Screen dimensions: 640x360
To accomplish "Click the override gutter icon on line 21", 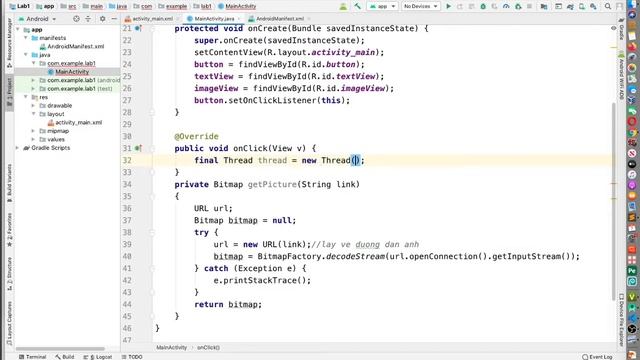I will [138, 28].
